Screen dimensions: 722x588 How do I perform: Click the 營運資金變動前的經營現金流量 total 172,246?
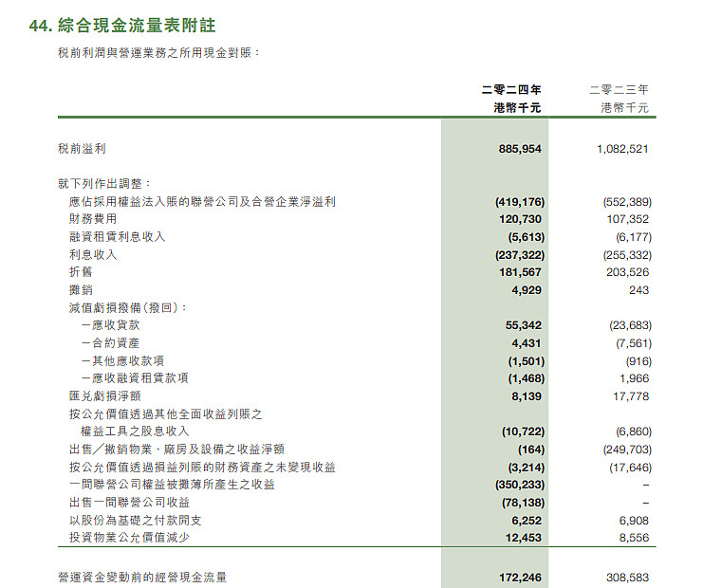coord(520,578)
